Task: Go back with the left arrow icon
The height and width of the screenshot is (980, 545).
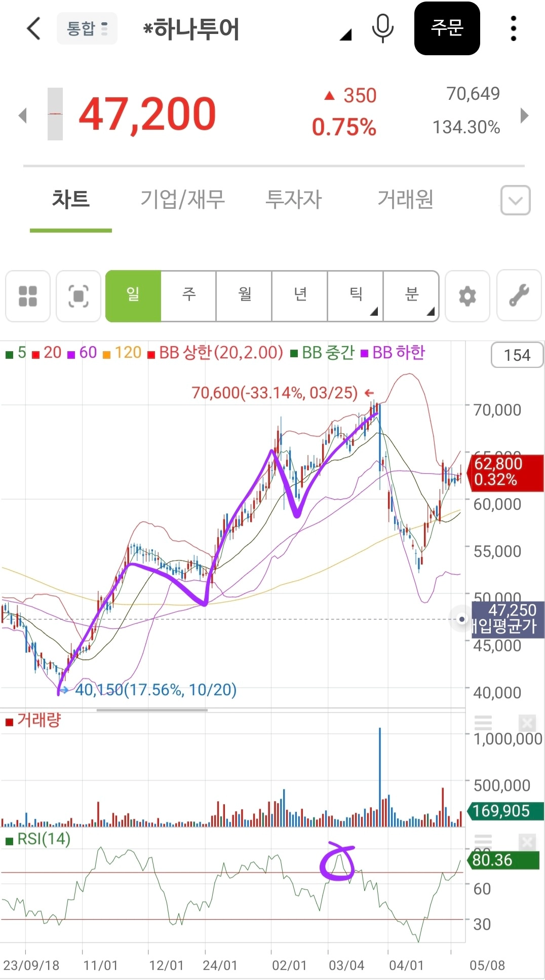Action: (33, 28)
